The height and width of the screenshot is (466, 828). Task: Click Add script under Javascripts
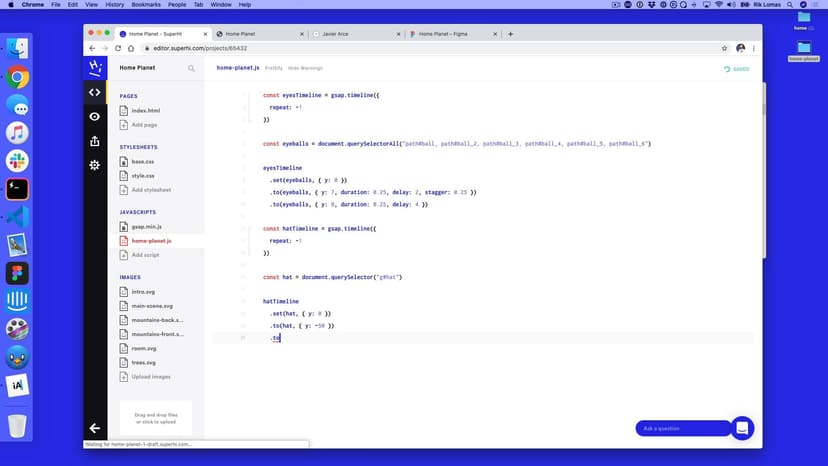click(146, 254)
